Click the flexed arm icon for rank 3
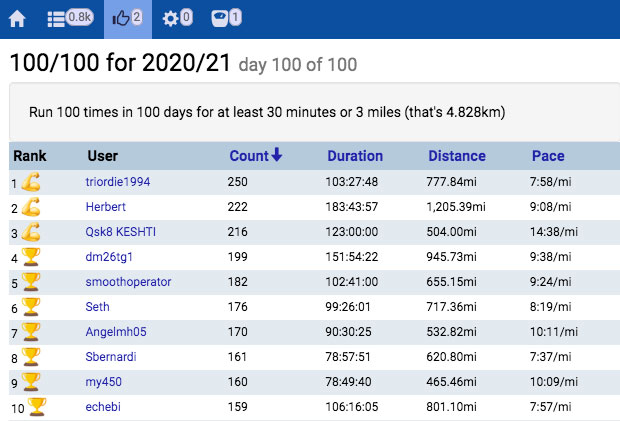This screenshot has width=620, height=421. 31,232
